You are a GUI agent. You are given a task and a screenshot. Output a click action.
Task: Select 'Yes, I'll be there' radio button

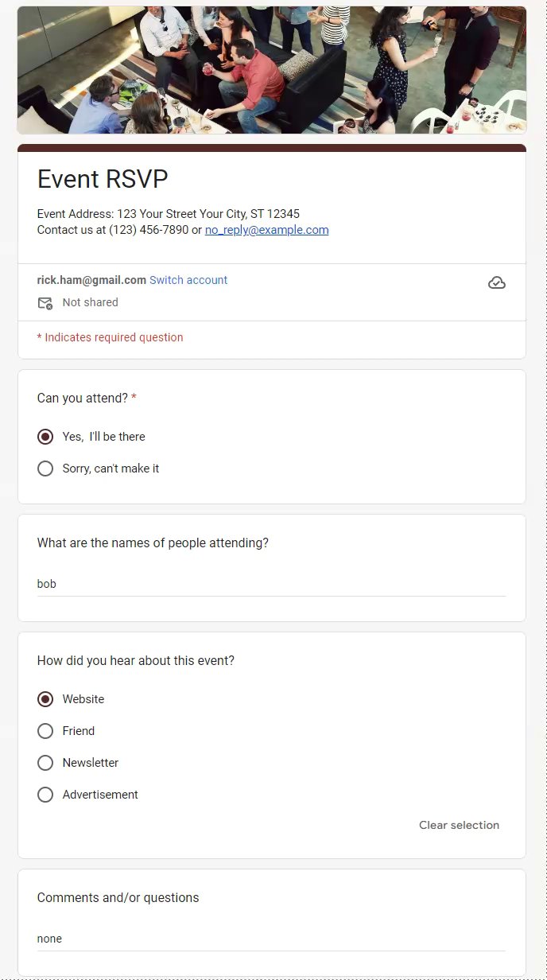(45, 437)
